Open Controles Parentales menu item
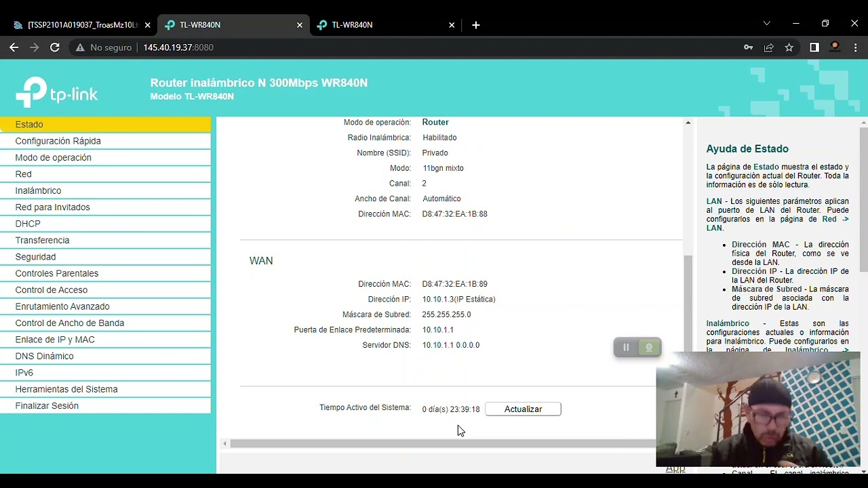The width and height of the screenshot is (868, 488). point(105,273)
